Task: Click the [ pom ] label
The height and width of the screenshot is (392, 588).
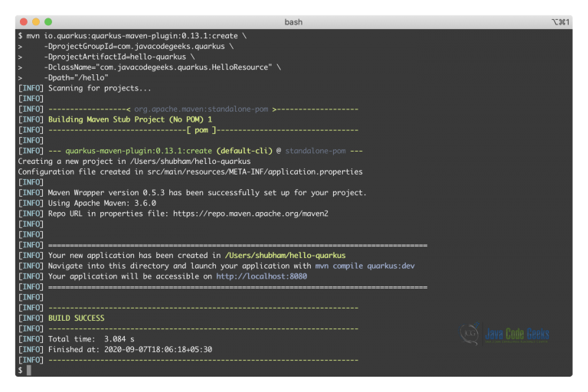Action: (201, 130)
